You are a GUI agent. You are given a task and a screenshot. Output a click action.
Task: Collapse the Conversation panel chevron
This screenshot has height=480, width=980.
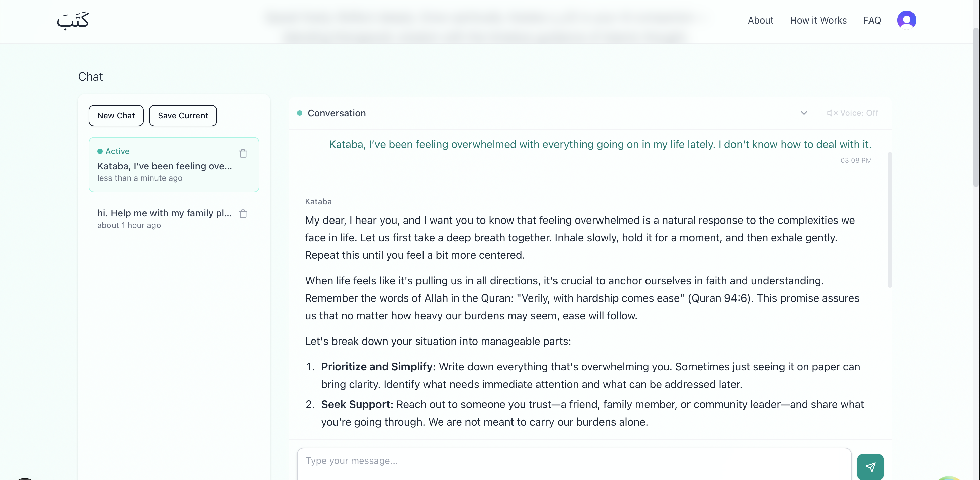tap(803, 113)
